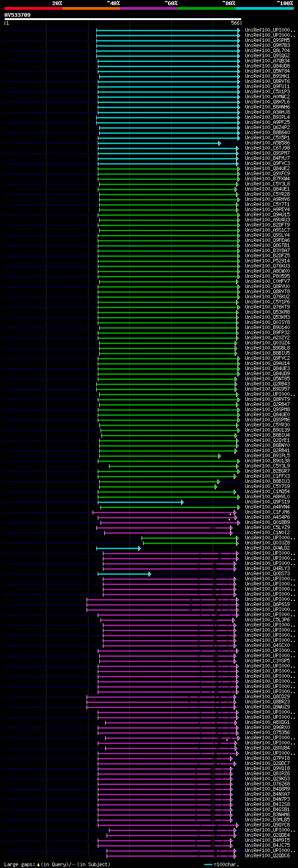Open hit UniRef100_Q84UD8
Screen dimensions: 298x868
coord(267,66)
